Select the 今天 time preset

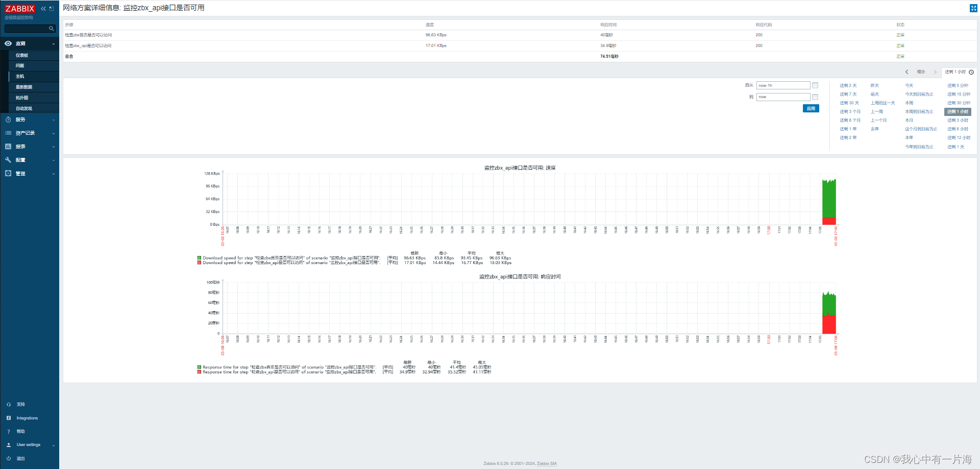pos(909,86)
